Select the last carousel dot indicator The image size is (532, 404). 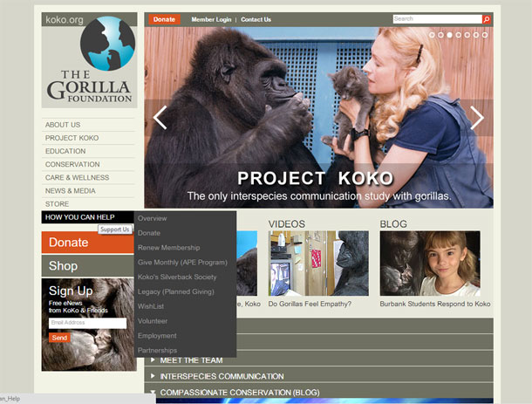[x=486, y=35]
